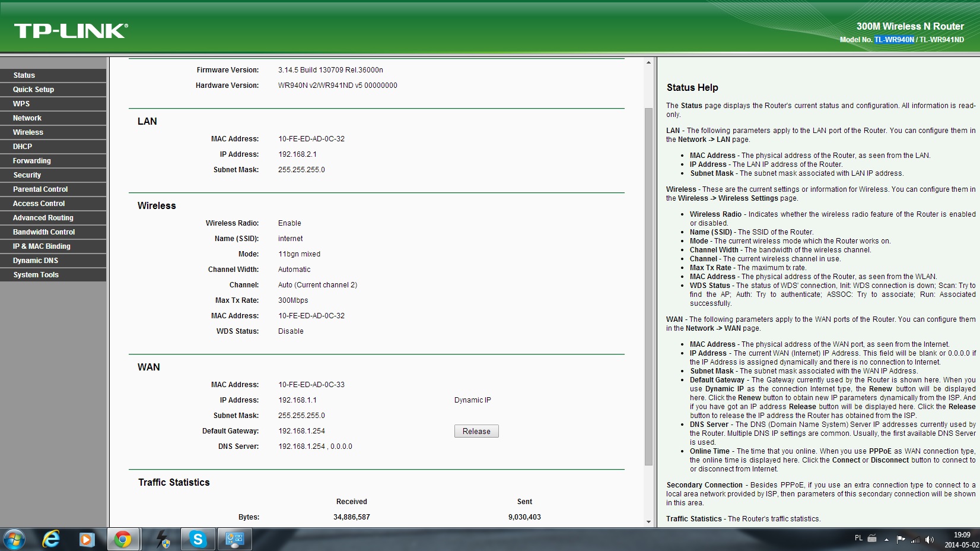Open the Action Center flag icon

[901, 539]
